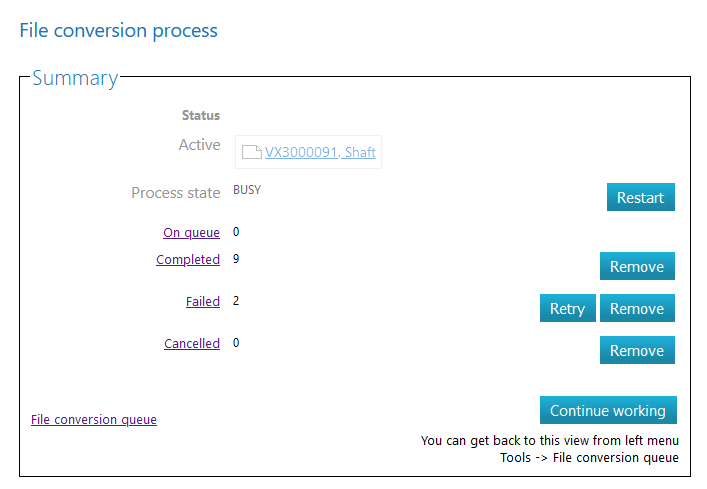Open the Completed conversions link
Image resolution: width=707 pixels, height=489 pixels.
[x=188, y=260]
